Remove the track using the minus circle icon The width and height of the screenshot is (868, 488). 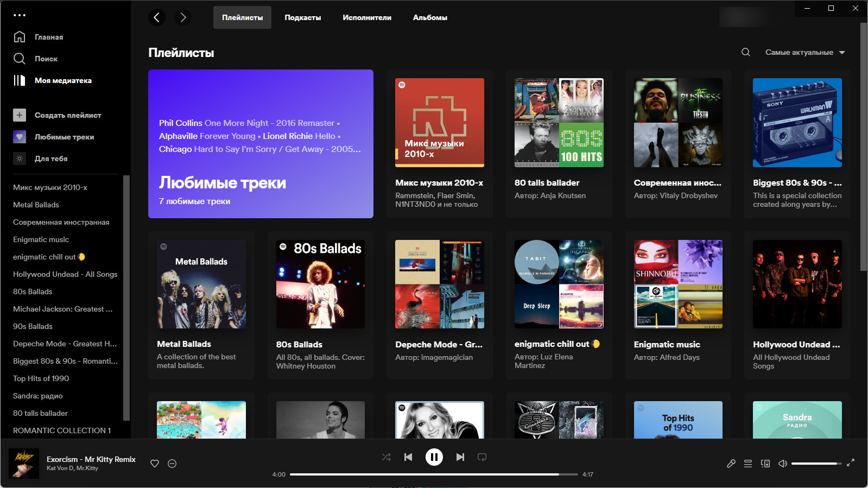click(172, 464)
